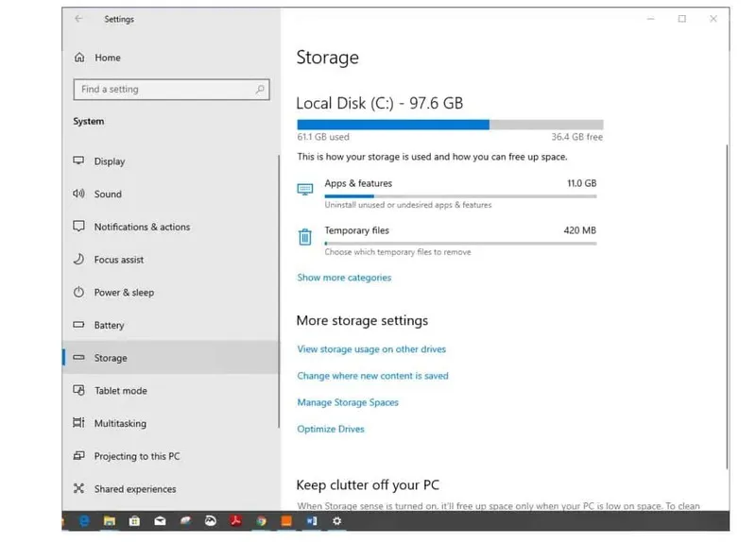Click the search magnifier in Find a setting
The height and width of the screenshot is (542, 756).
point(260,90)
